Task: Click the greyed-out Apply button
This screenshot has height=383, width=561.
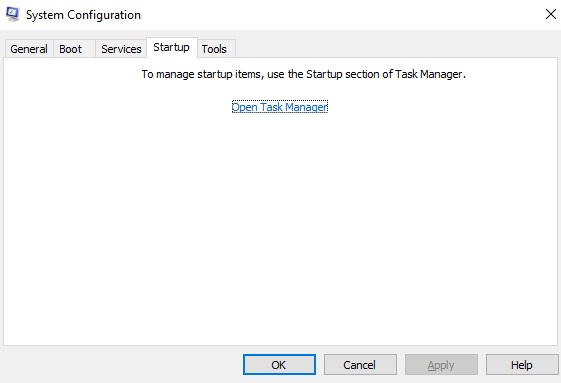Action: (441, 365)
